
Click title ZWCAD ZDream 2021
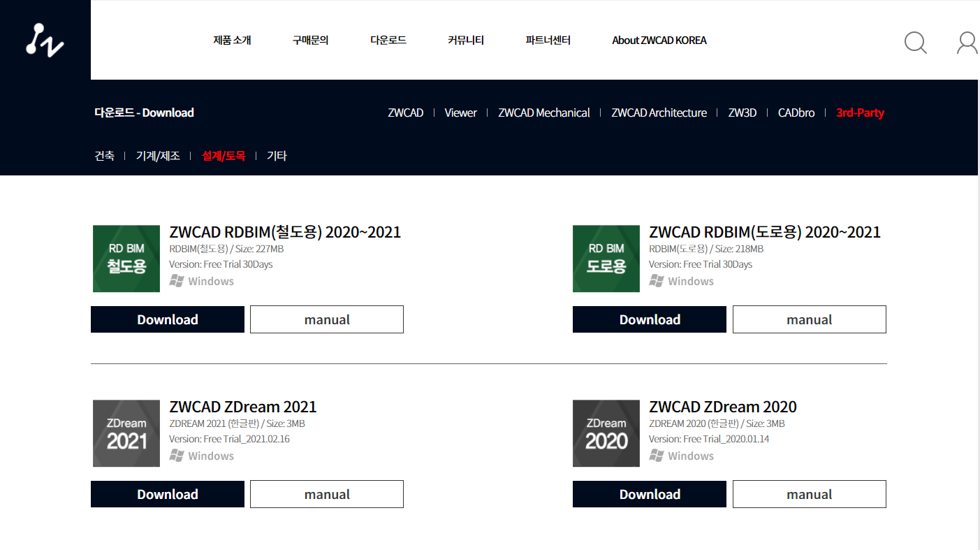click(x=242, y=407)
